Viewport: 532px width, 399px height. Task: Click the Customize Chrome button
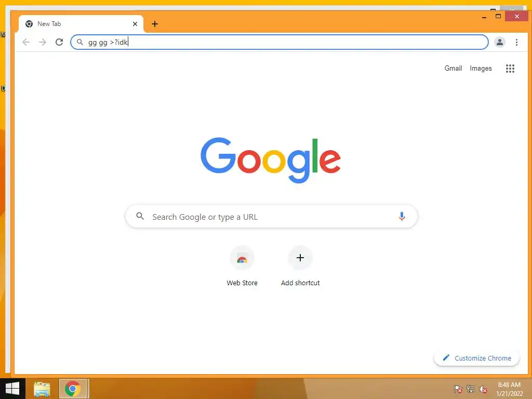pos(477,358)
